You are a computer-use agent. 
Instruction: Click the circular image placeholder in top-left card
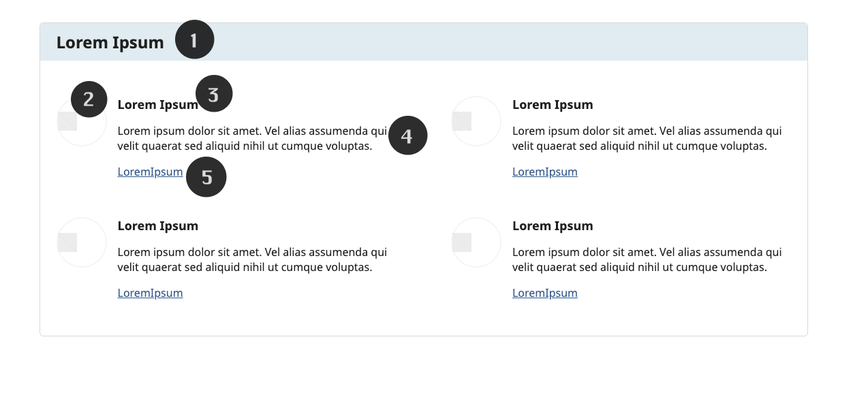click(x=82, y=121)
